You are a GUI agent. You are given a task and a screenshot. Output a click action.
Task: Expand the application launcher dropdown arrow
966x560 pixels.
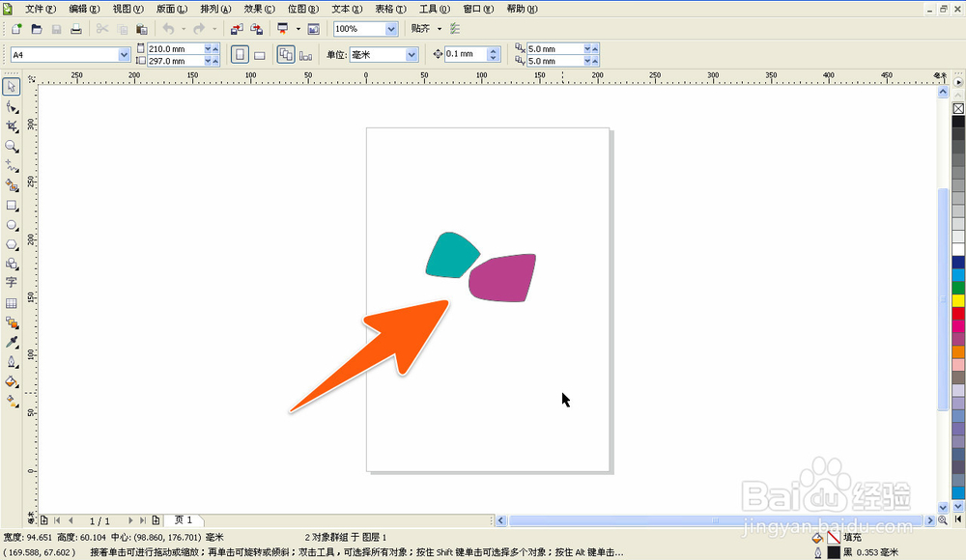pos(298,29)
